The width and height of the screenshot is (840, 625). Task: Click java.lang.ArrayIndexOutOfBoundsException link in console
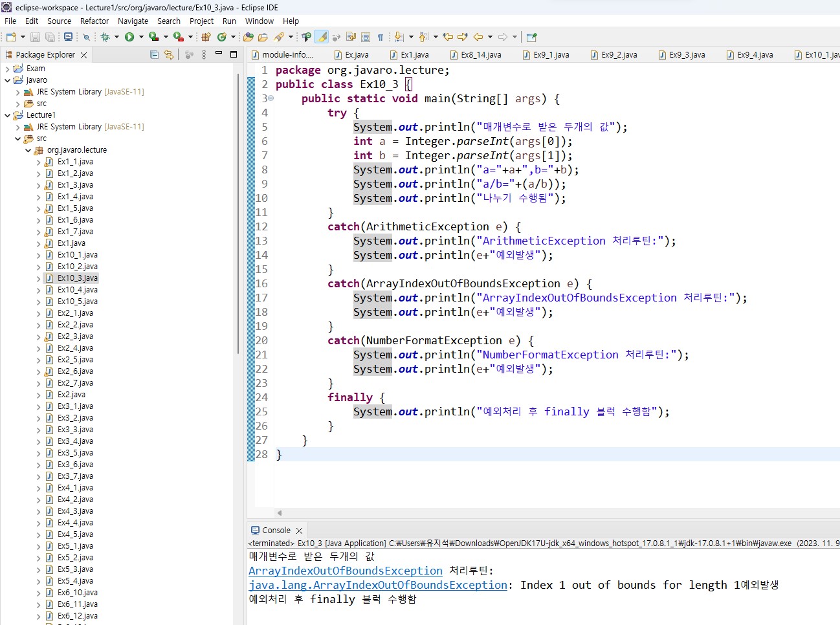click(378, 585)
